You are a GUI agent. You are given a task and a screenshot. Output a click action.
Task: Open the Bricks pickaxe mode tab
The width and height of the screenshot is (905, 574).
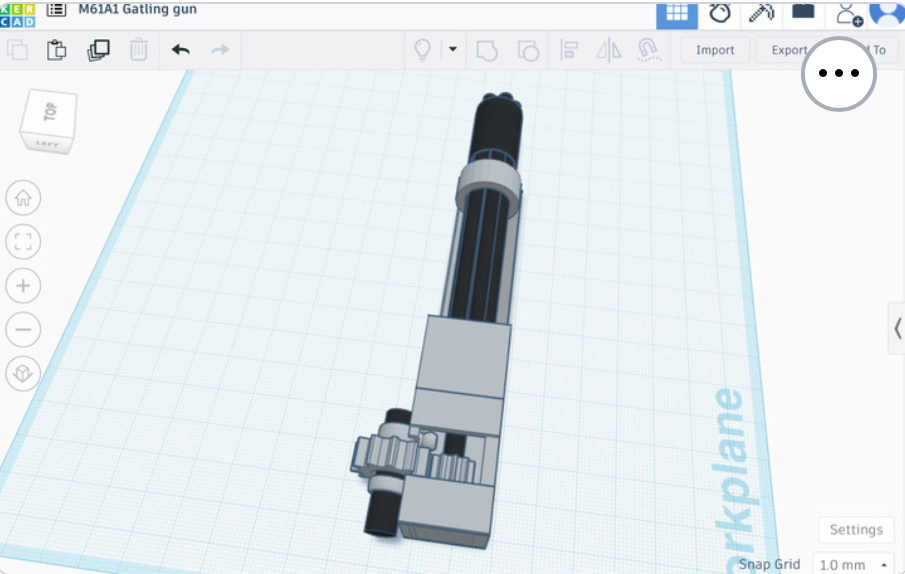pos(761,14)
